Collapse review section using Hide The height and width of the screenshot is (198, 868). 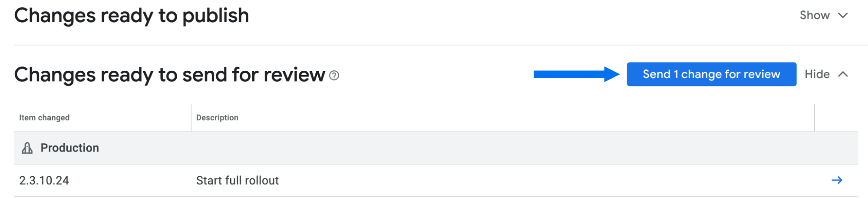tap(817, 74)
